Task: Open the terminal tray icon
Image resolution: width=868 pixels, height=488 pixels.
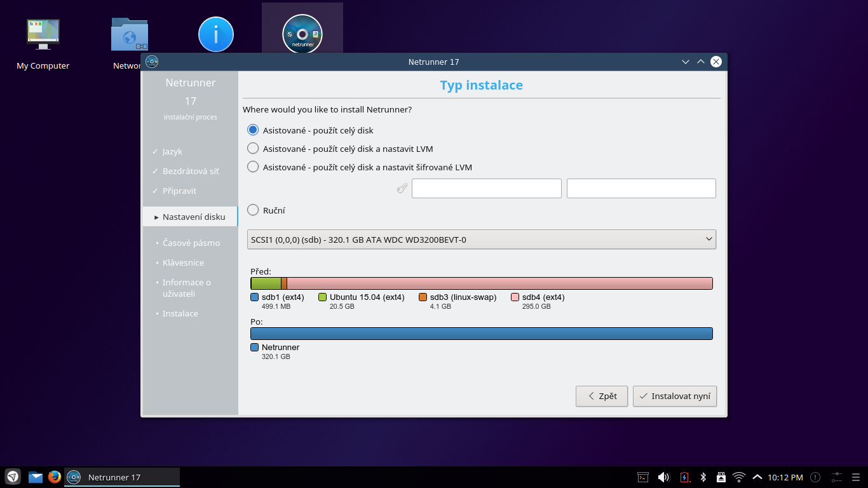Action: [643, 477]
